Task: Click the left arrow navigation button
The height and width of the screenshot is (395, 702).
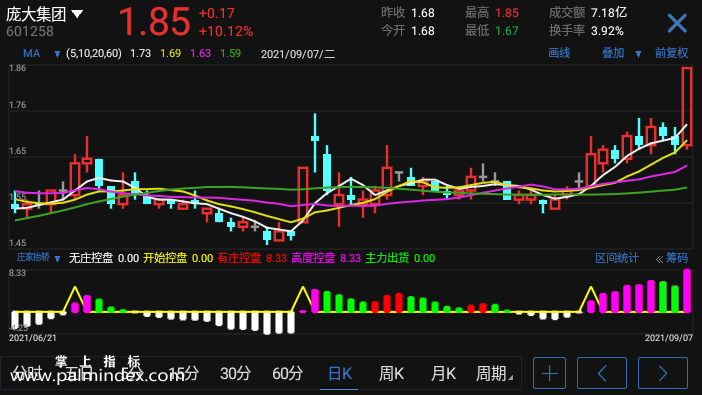Action: (x=602, y=373)
